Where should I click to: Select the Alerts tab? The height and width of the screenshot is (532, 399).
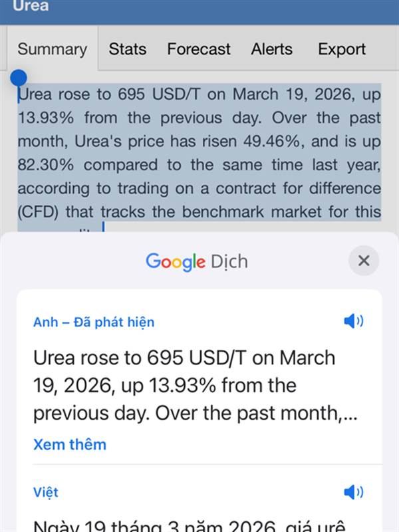tap(272, 49)
